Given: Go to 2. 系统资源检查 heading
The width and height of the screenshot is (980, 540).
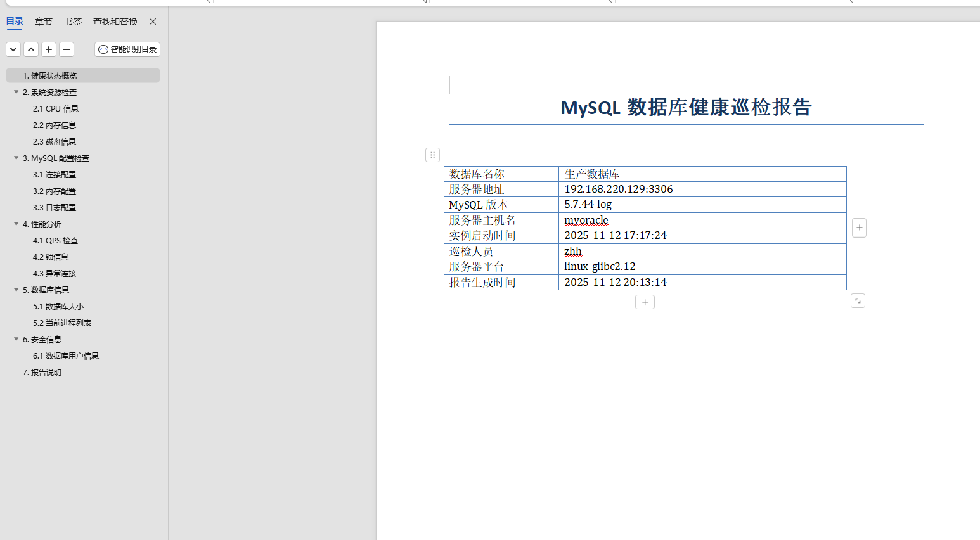Looking at the screenshot, I should [x=50, y=93].
